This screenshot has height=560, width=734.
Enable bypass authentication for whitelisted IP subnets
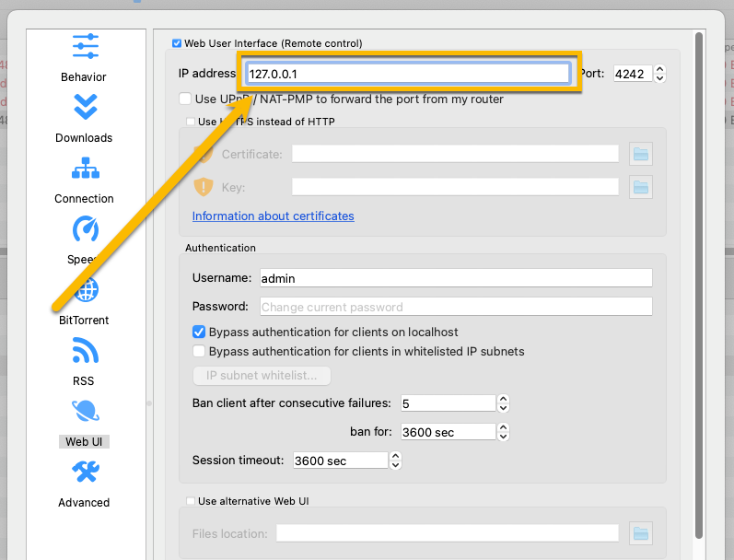click(x=199, y=351)
